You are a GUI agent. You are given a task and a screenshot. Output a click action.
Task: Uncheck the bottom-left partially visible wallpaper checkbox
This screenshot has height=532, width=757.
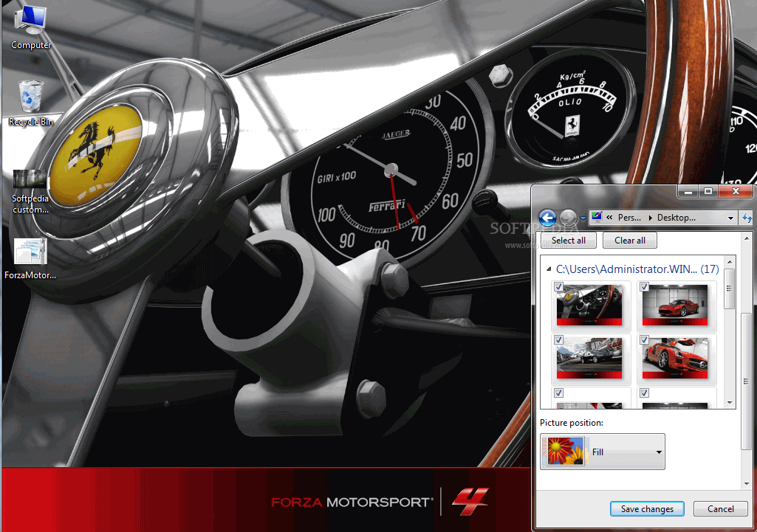558,393
